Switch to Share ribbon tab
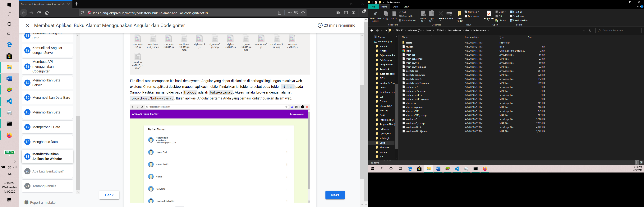644x207 pixels. click(395, 7)
